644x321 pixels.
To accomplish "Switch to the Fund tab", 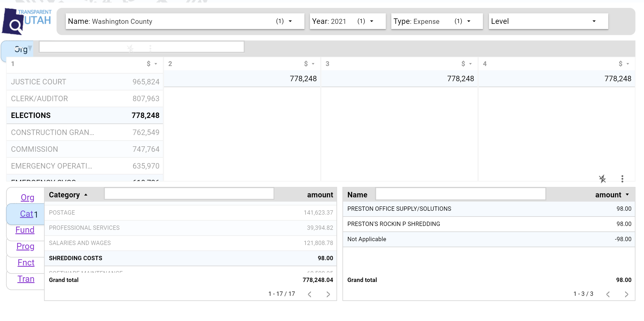I will (25, 230).
